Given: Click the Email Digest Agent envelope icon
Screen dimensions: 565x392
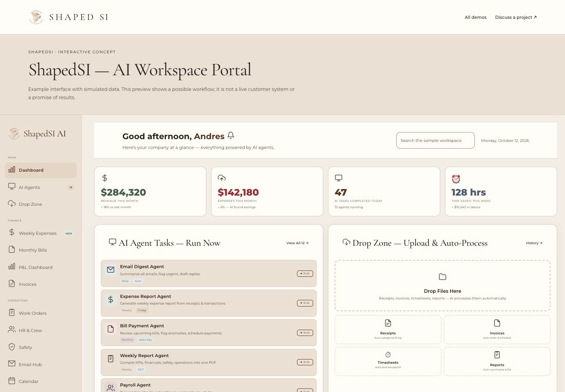Looking at the screenshot, I should 111,270.
